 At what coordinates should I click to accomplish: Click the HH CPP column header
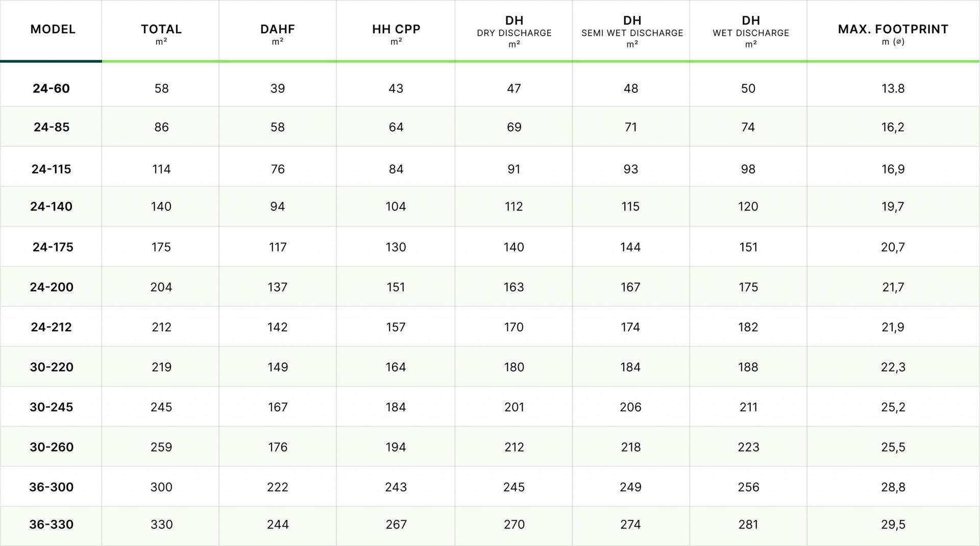click(396, 30)
